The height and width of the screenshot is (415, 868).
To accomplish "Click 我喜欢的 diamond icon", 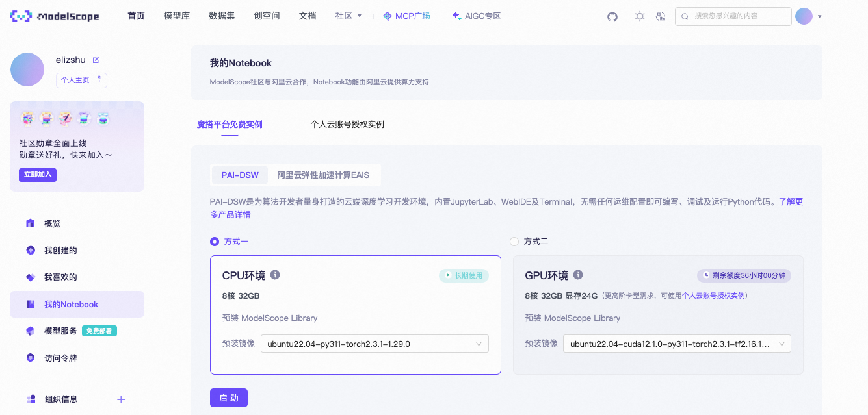I will tap(30, 277).
